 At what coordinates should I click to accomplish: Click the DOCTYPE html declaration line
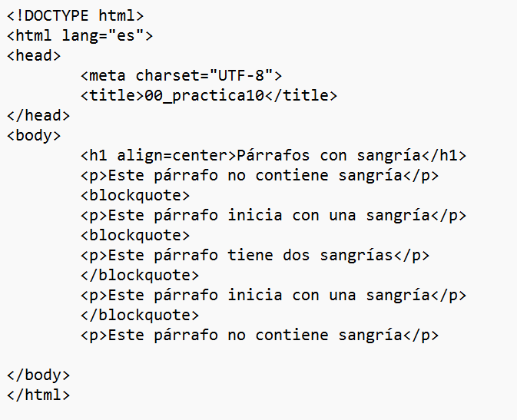point(75,16)
